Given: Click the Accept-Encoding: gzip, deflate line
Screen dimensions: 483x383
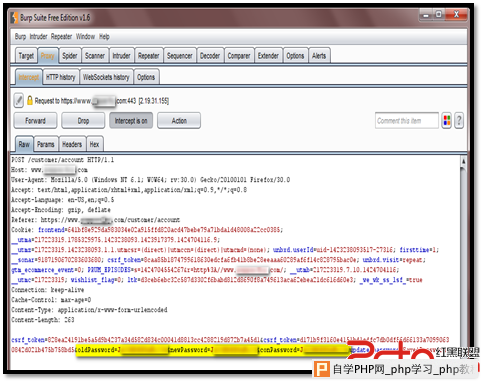Looking at the screenshot, I should [x=61, y=210].
